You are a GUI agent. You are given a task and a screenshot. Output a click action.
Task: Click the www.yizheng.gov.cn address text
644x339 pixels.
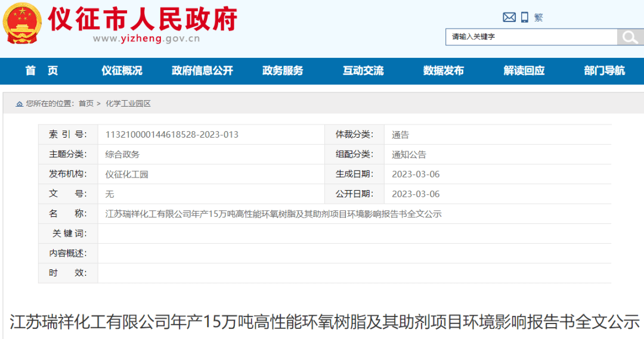pos(146,39)
